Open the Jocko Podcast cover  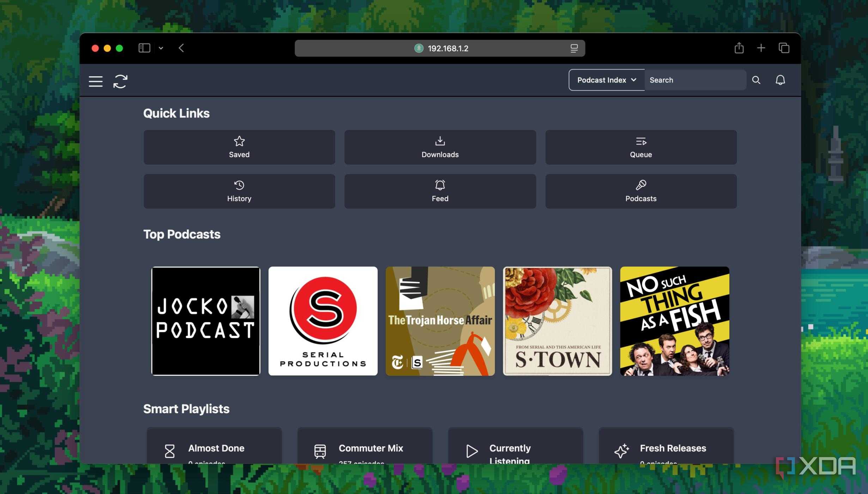(206, 321)
